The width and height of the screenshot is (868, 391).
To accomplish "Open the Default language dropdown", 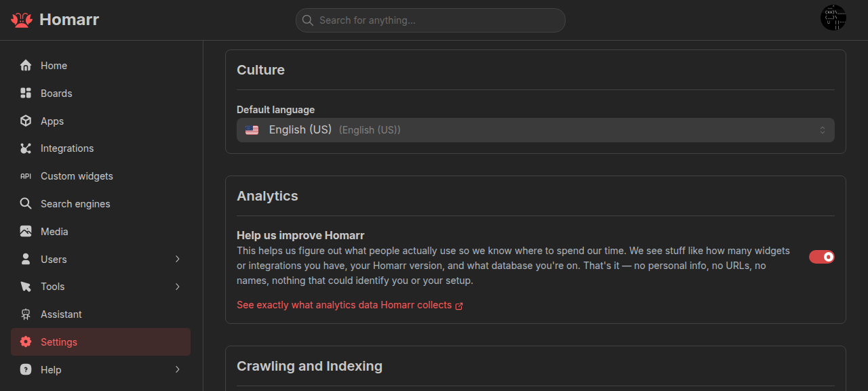I will pyautogui.click(x=536, y=130).
